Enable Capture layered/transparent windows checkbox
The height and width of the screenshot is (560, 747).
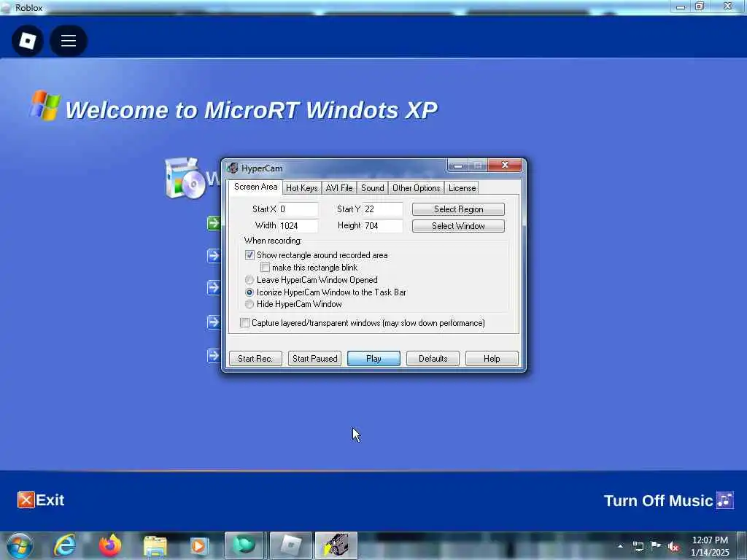(244, 323)
